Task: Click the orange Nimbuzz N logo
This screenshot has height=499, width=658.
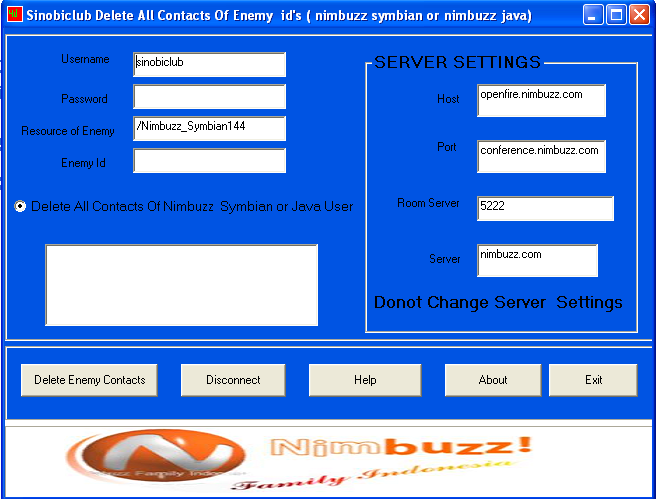Action: coord(157,455)
